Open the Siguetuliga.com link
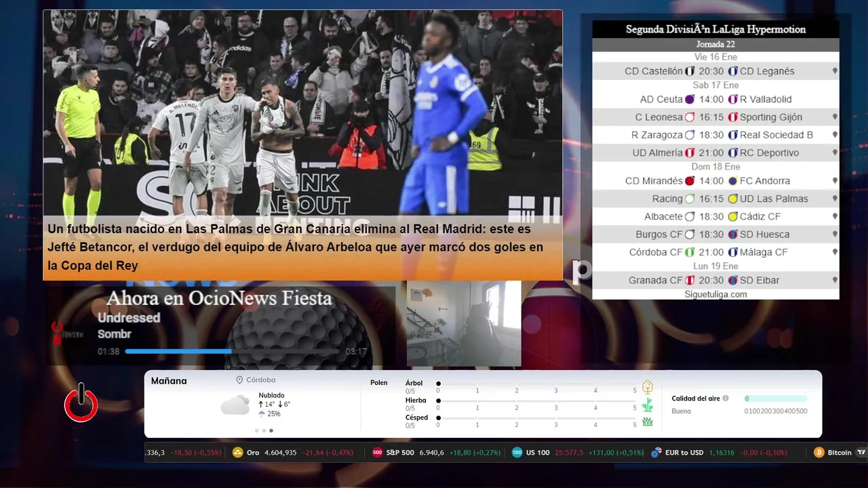The height and width of the screenshot is (488, 868). point(715,294)
